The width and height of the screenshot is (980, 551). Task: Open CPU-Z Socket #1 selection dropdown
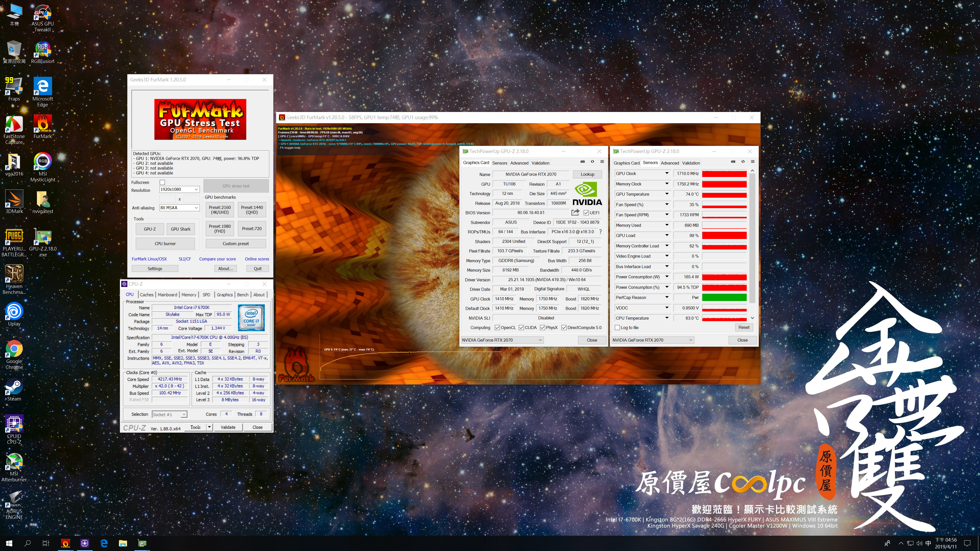(x=169, y=415)
